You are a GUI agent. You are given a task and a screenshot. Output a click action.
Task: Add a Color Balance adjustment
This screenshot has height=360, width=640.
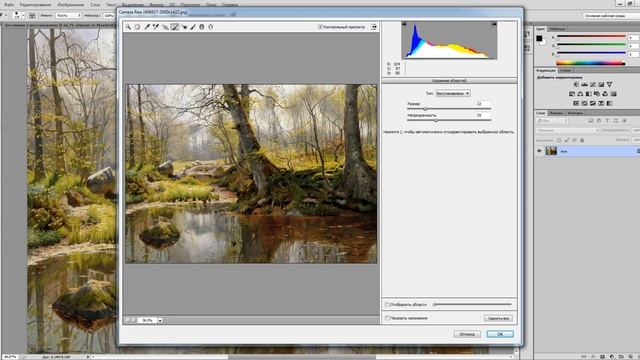[x=580, y=94]
